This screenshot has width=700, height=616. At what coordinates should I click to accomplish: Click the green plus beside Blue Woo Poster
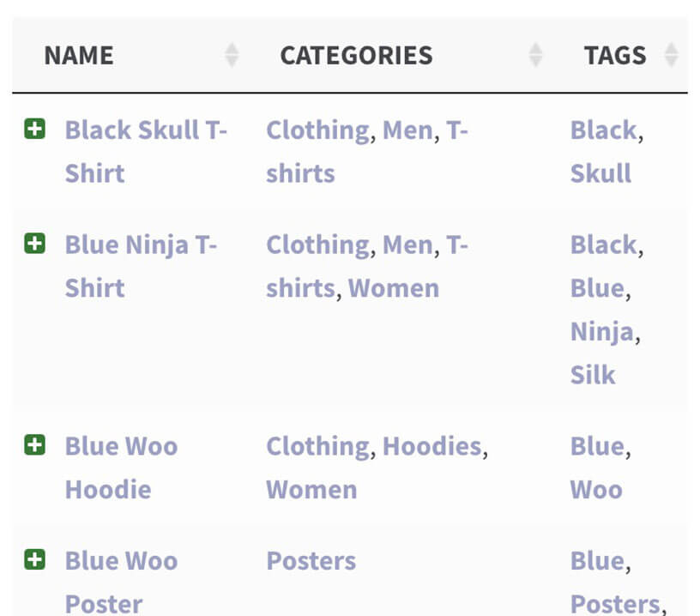point(34,560)
